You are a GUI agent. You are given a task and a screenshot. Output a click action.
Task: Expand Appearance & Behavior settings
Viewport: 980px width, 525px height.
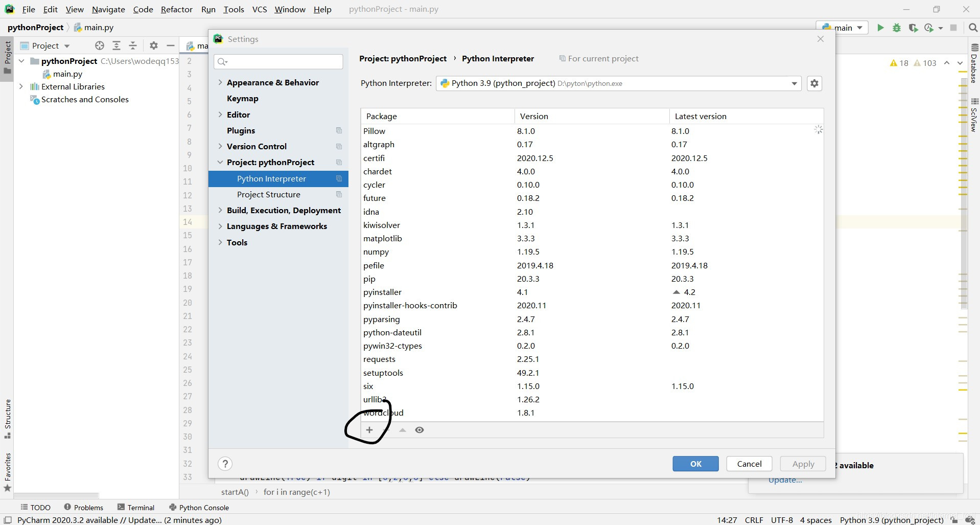(x=220, y=82)
